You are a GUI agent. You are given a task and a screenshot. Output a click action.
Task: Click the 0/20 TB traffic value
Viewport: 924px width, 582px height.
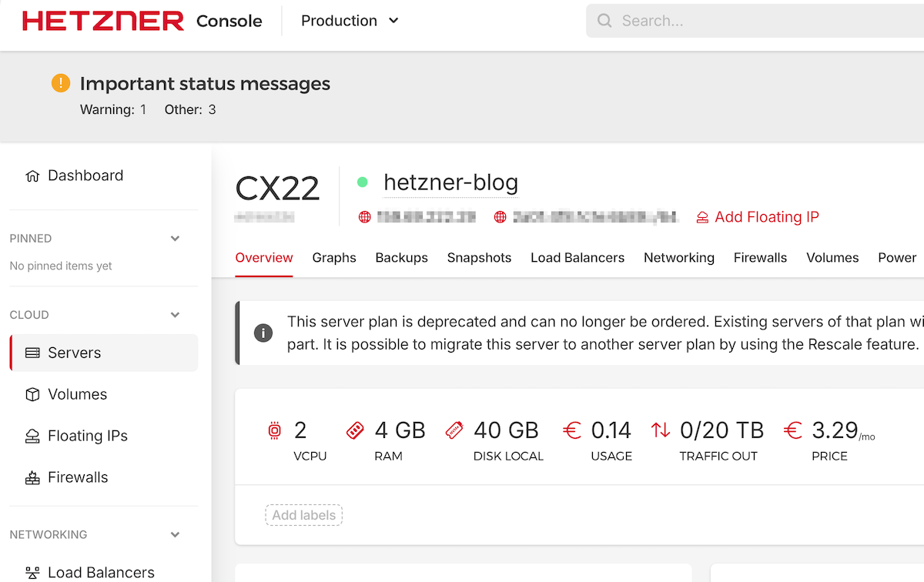721,430
